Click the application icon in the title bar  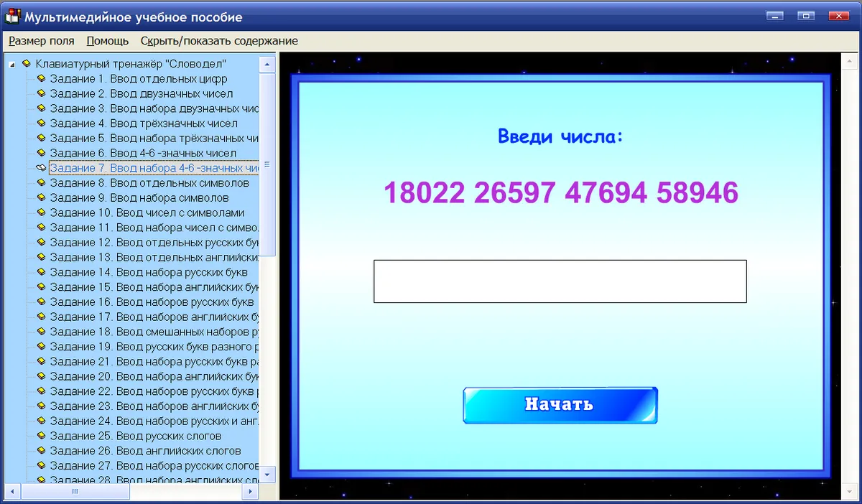point(11,16)
